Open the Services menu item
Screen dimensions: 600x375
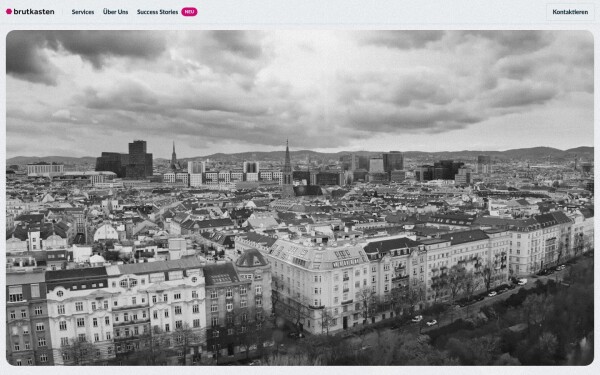[83, 12]
